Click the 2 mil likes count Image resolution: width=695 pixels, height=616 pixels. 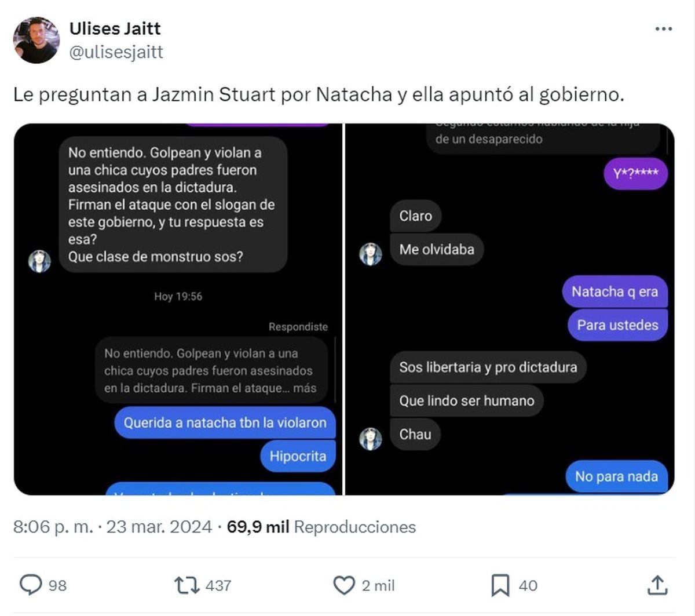[378, 586]
